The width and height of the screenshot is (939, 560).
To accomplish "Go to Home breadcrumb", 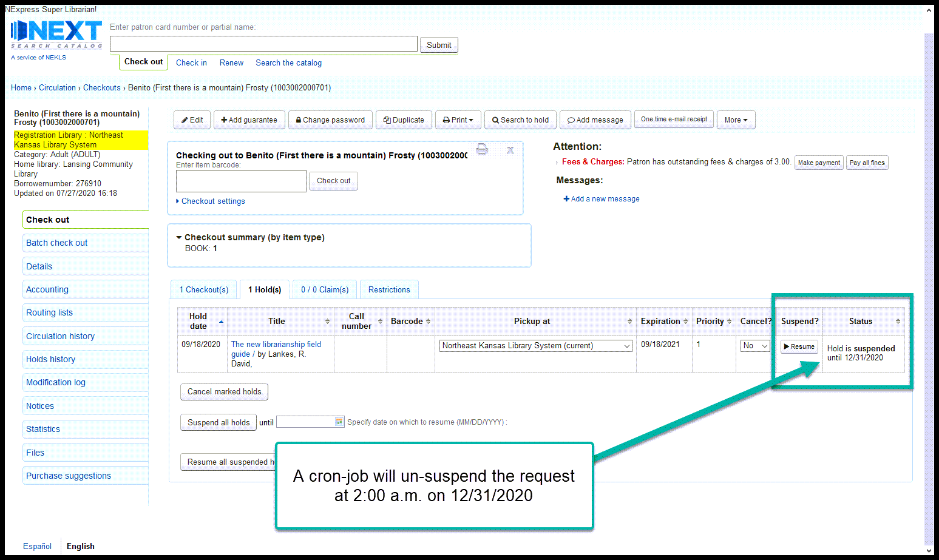I will click(x=21, y=88).
